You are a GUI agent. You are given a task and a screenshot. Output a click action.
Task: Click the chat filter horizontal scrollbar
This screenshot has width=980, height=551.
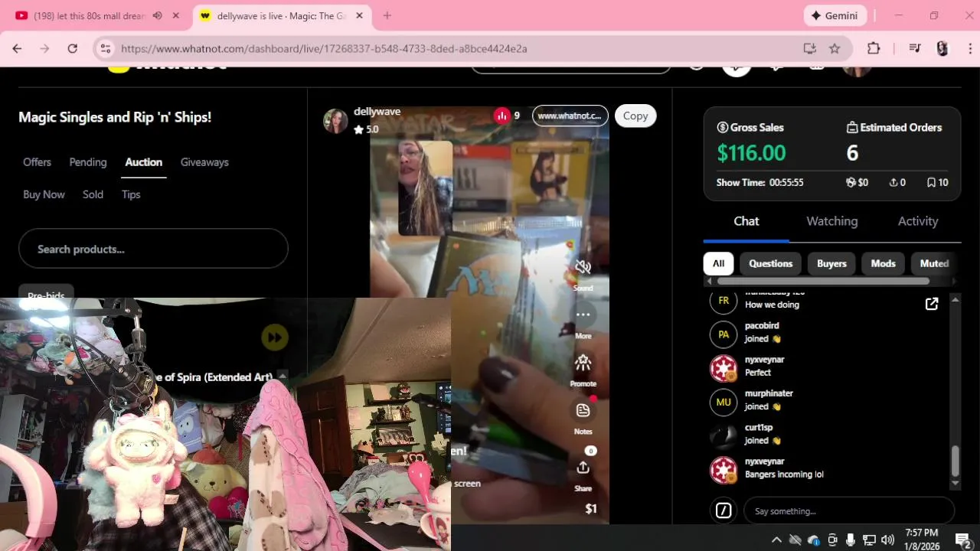823,282
